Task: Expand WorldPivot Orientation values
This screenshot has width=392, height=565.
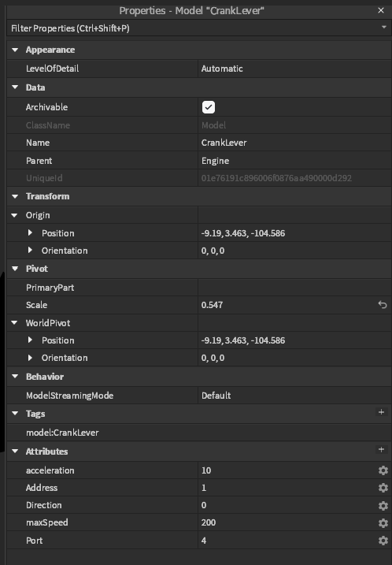Action: (30, 358)
